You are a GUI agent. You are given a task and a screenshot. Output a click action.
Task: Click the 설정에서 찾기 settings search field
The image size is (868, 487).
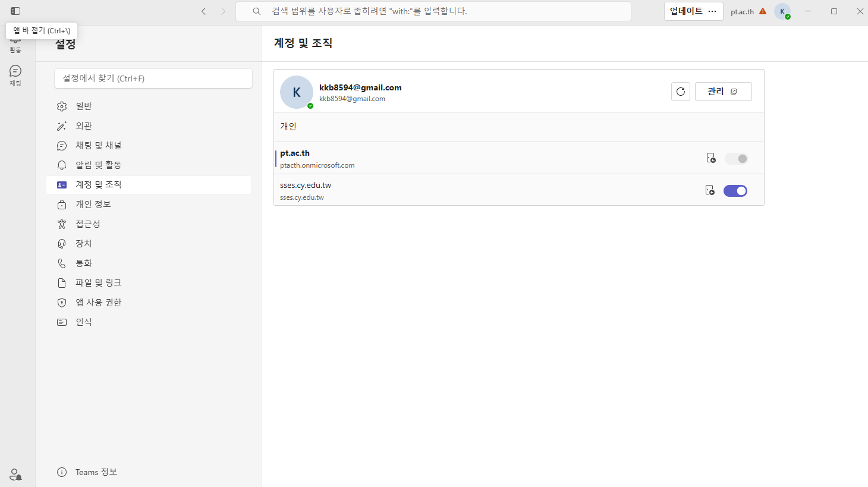point(153,78)
